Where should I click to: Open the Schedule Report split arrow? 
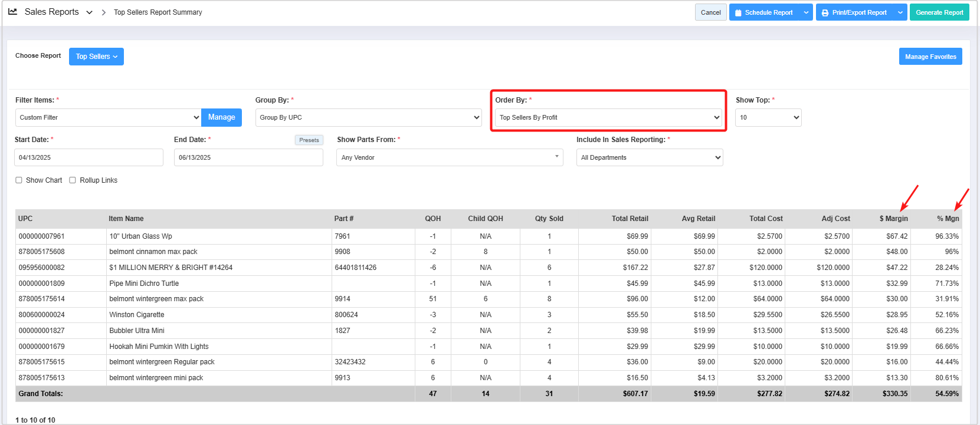(x=806, y=12)
